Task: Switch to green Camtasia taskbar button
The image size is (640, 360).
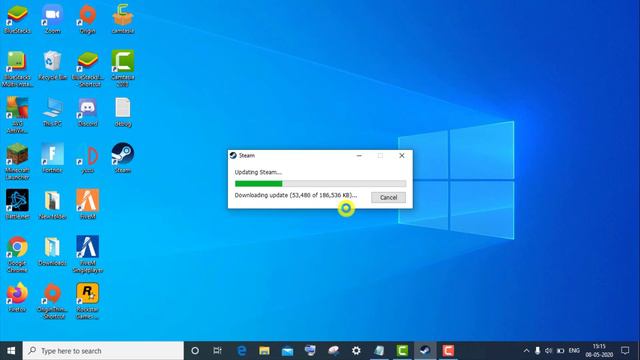Action: [x=402, y=351]
